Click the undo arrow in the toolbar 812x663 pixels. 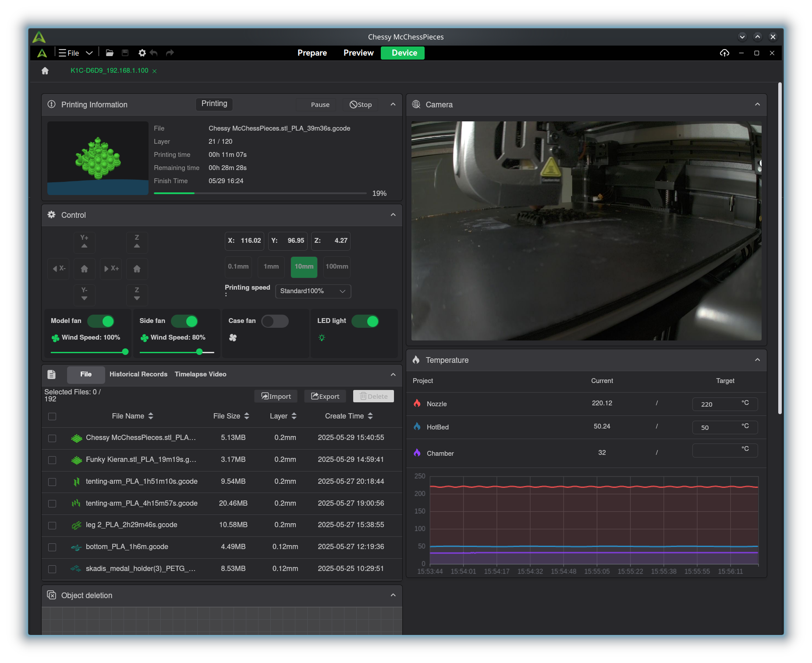click(154, 53)
